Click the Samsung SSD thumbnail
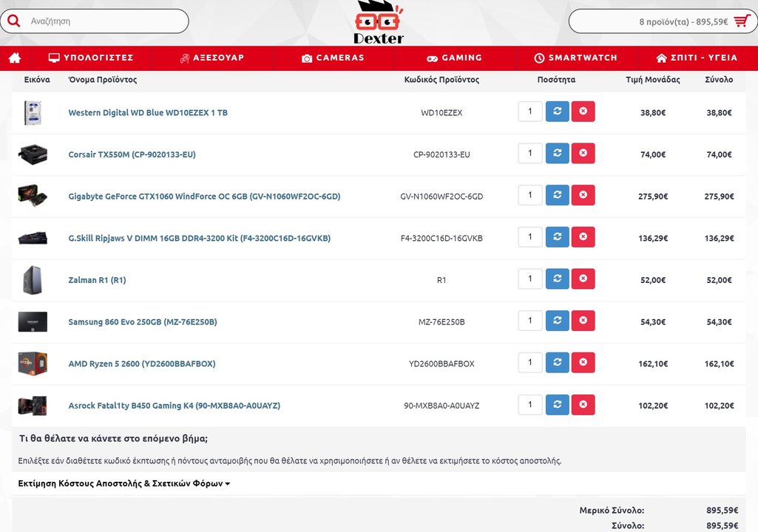The image size is (758, 532). tap(33, 322)
